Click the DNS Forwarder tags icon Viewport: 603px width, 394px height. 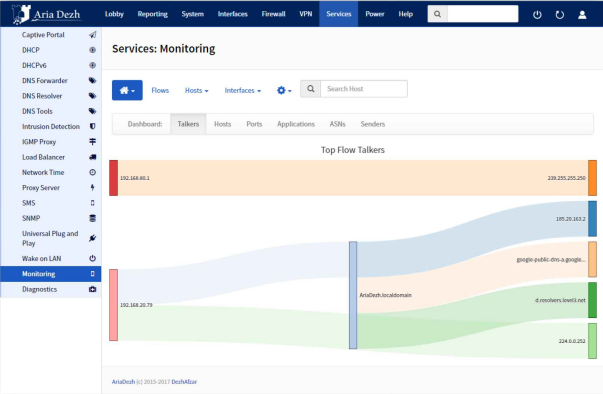[x=92, y=80]
